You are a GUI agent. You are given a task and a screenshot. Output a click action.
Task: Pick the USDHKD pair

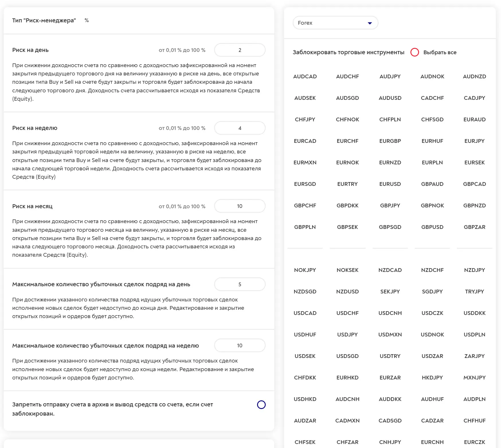305,399
